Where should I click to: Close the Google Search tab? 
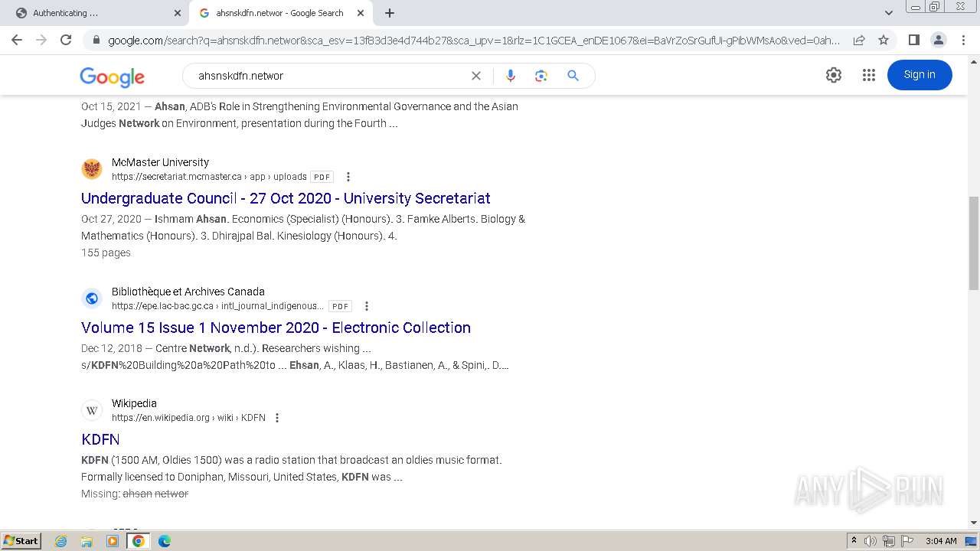(359, 13)
